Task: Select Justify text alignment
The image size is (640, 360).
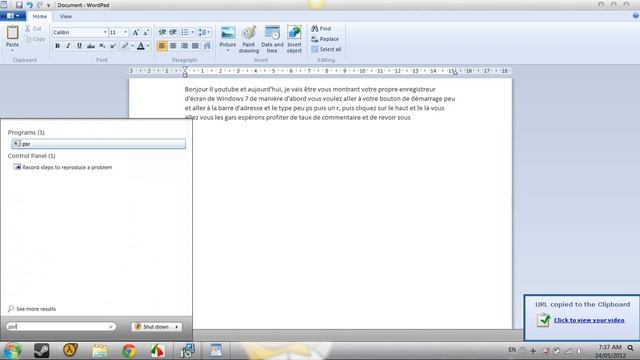Action: (x=196, y=46)
